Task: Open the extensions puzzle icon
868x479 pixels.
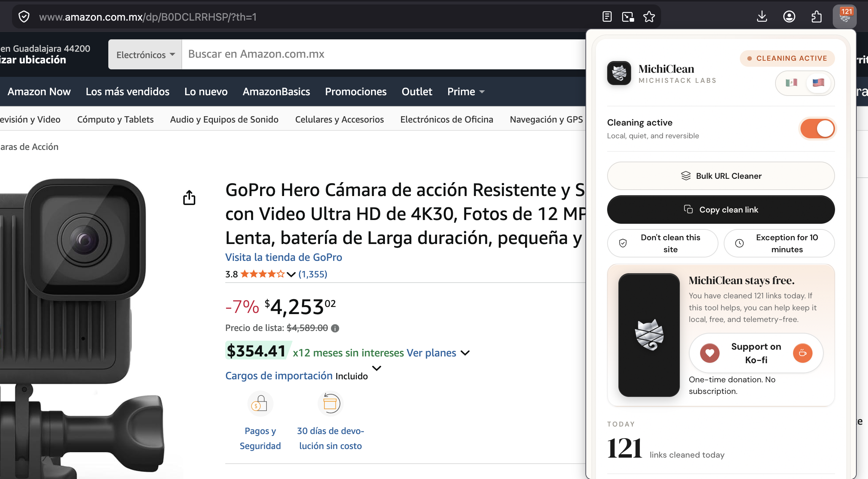Action: click(x=816, y=16)
